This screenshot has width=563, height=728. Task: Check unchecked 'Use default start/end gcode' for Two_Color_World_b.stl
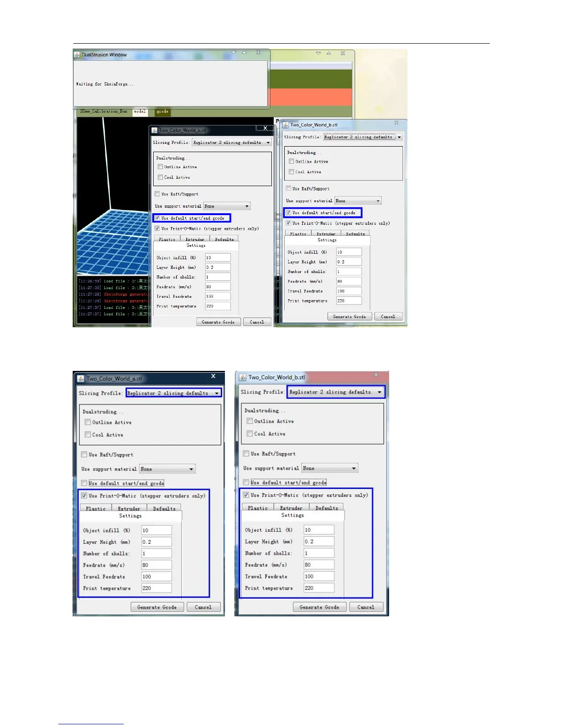coord(246,482)
